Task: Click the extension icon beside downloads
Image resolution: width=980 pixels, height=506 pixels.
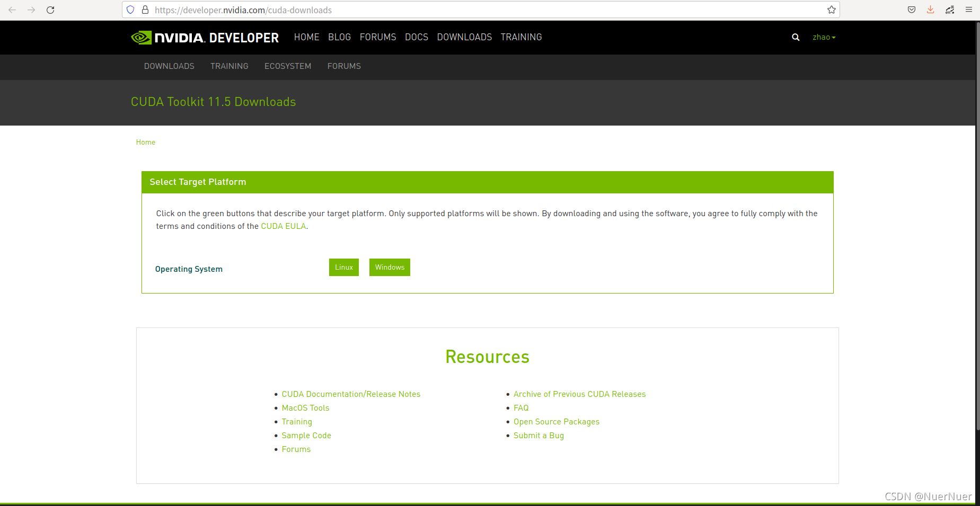Action: 950,10
